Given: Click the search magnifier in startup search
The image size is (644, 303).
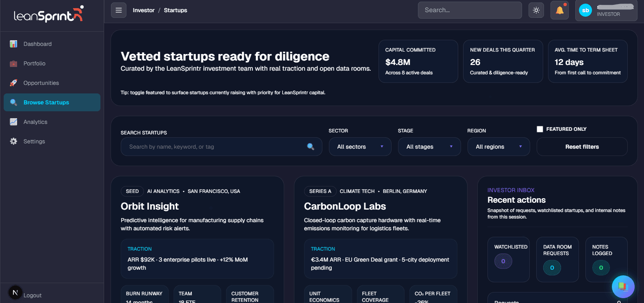Looking at the screenshot, I should click(311, 147).
